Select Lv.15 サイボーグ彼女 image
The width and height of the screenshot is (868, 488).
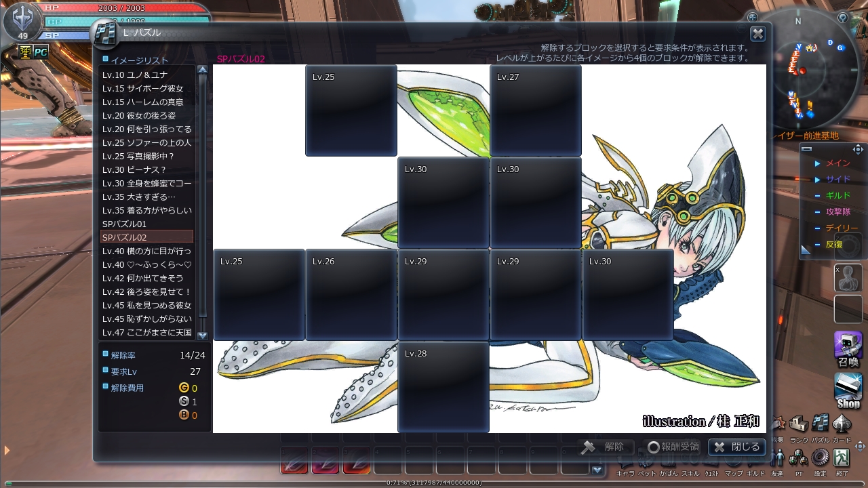[x=147, y=88]
